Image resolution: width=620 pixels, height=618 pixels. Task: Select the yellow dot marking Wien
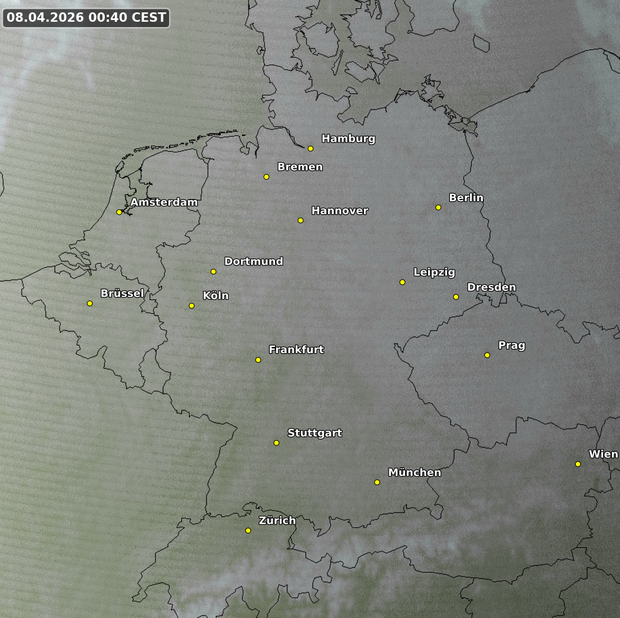click(578, 463)
